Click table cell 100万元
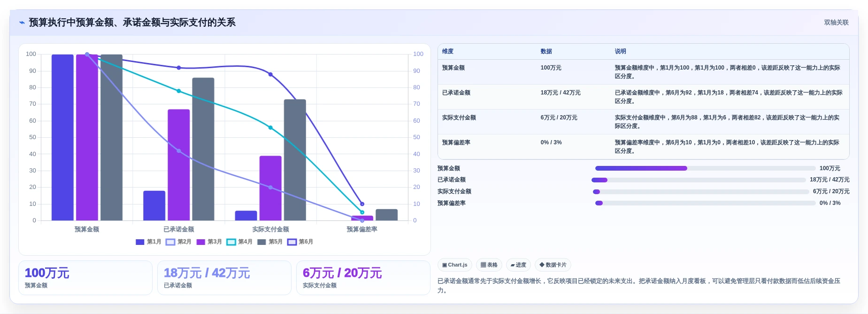Viewport: 868px width, 314px height. point(551,68)
